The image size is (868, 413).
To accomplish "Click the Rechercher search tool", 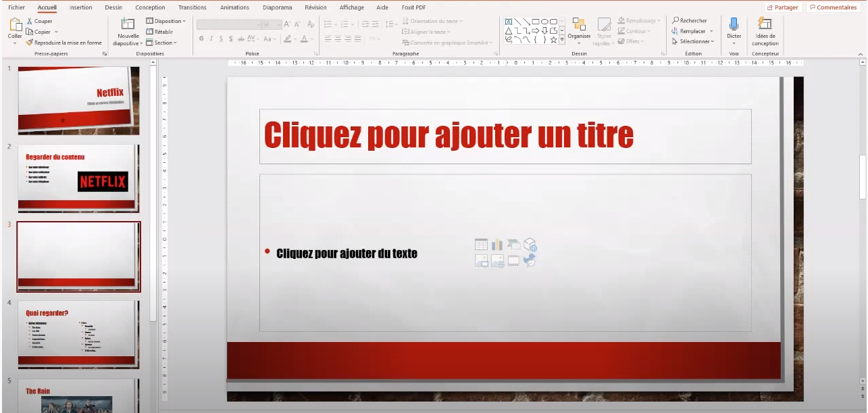I will (x=690, y=21).
